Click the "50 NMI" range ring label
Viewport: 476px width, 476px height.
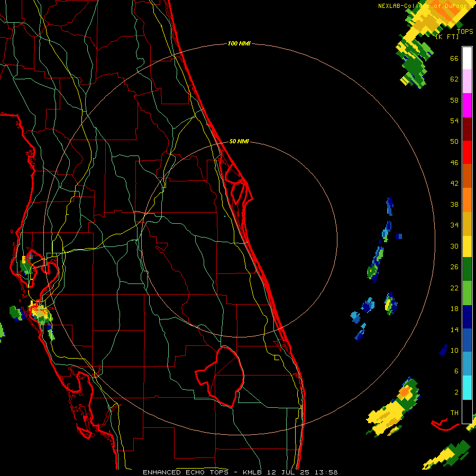239,141
